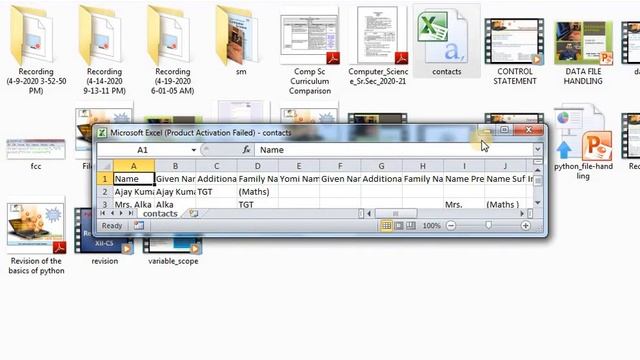
Task: Select the sm folder
Action: [241, 41]
